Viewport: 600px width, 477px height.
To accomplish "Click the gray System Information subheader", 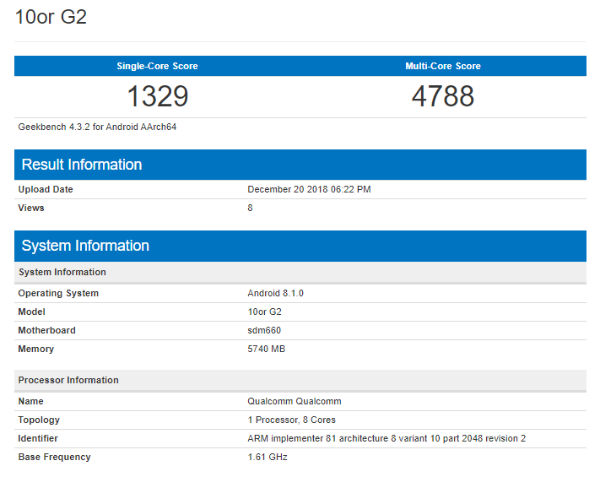I will click(300, 272).
